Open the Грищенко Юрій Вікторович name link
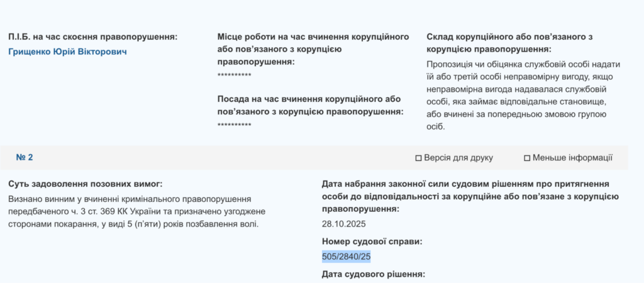Screen dimensions: 644x283 click(67, 52)
